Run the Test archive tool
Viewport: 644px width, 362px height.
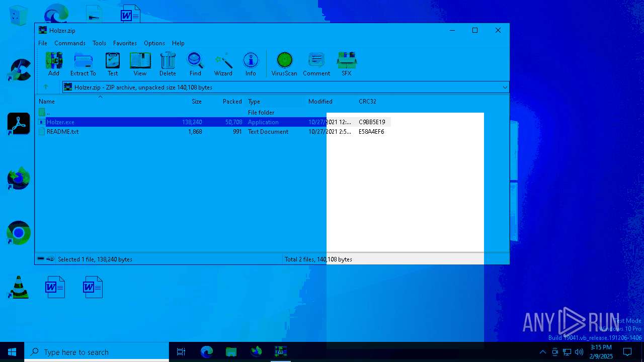click(x=113, y=64)
